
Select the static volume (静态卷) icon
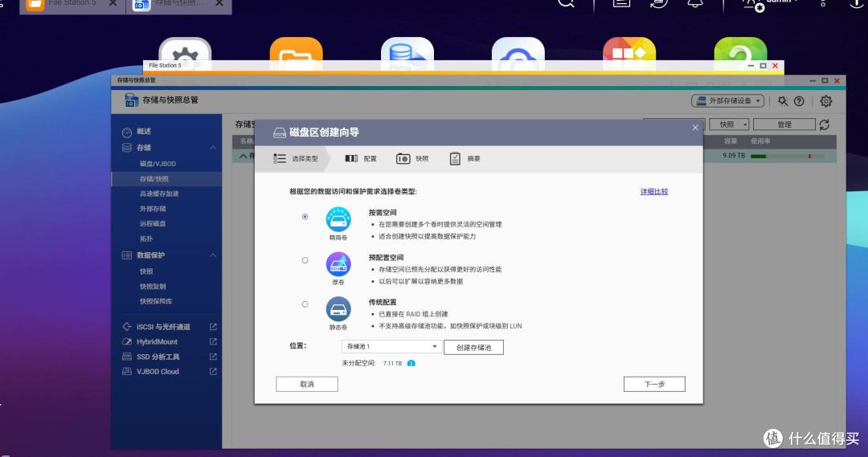tap(338, 309)
